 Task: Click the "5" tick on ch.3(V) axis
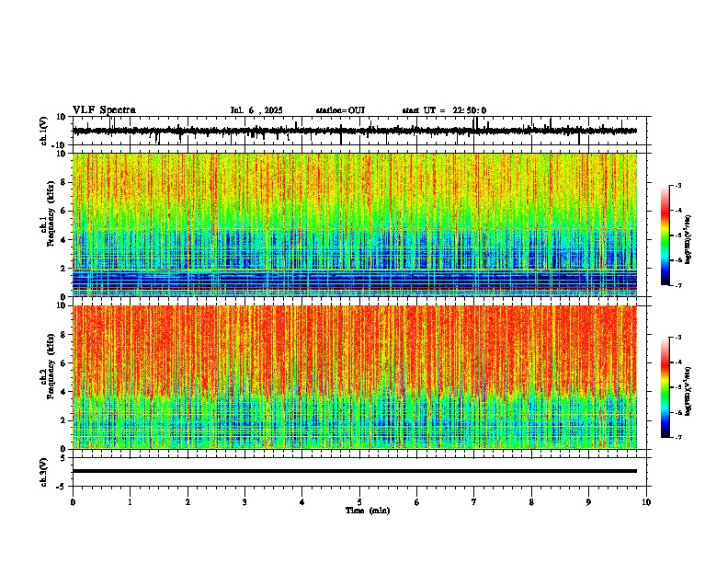click(x=63, y=458)
